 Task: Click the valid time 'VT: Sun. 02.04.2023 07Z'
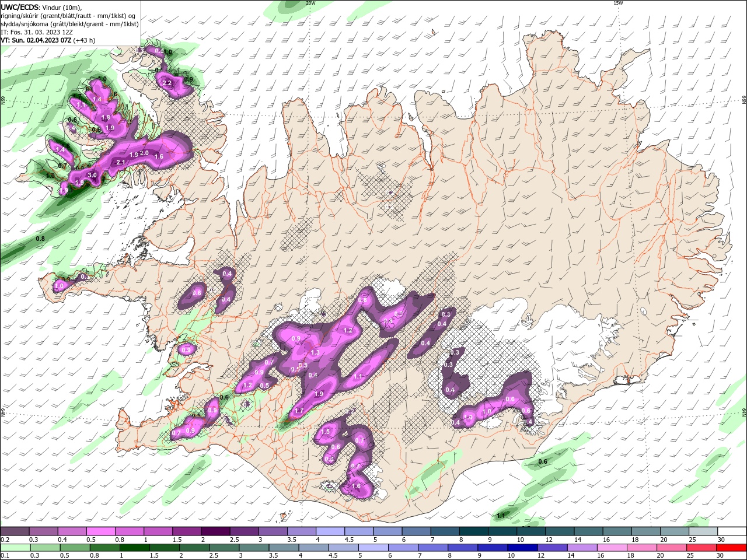(36, 40)
